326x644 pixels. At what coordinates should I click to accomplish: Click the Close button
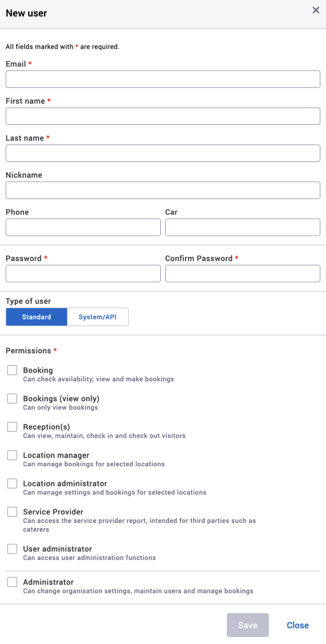click(297, 625)
